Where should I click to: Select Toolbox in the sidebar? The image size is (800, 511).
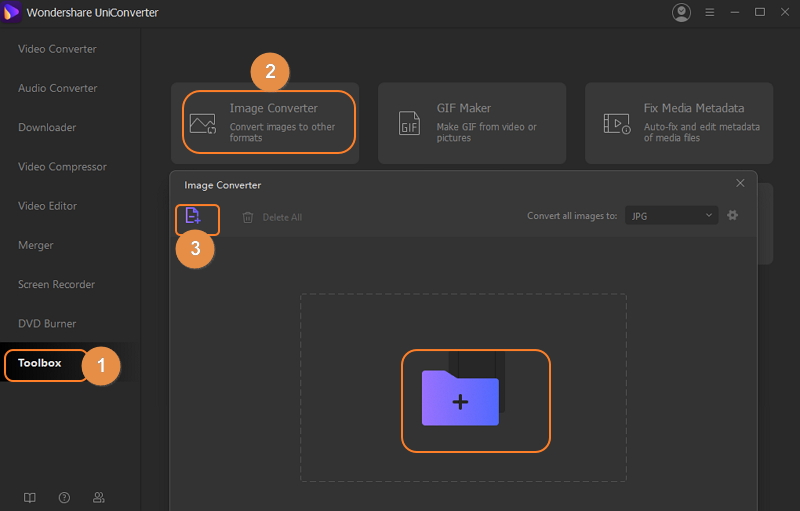[40, 363]
